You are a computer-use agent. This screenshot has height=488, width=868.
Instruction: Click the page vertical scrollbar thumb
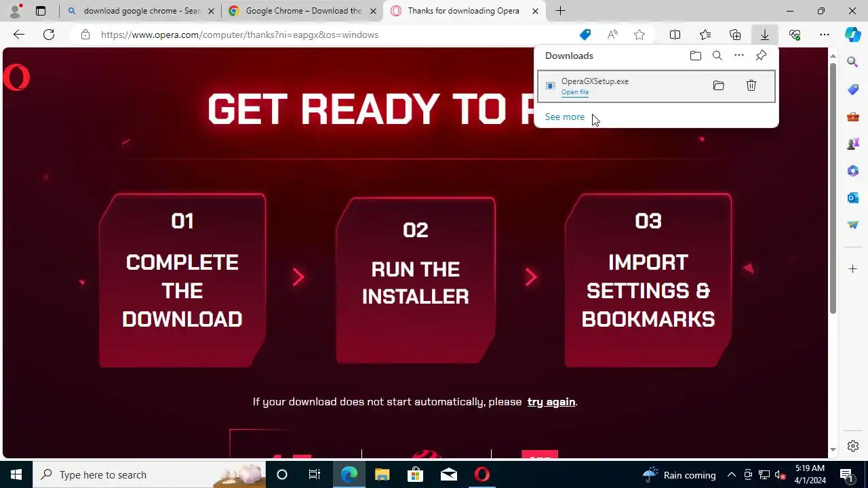point(833,188)
